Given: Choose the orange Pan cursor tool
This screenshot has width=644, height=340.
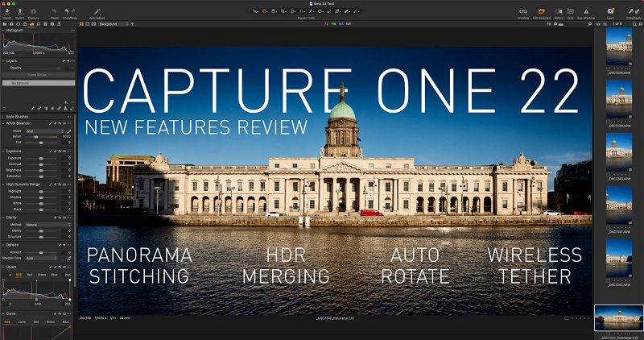Looking at the screenshot, I should point(265,11).
